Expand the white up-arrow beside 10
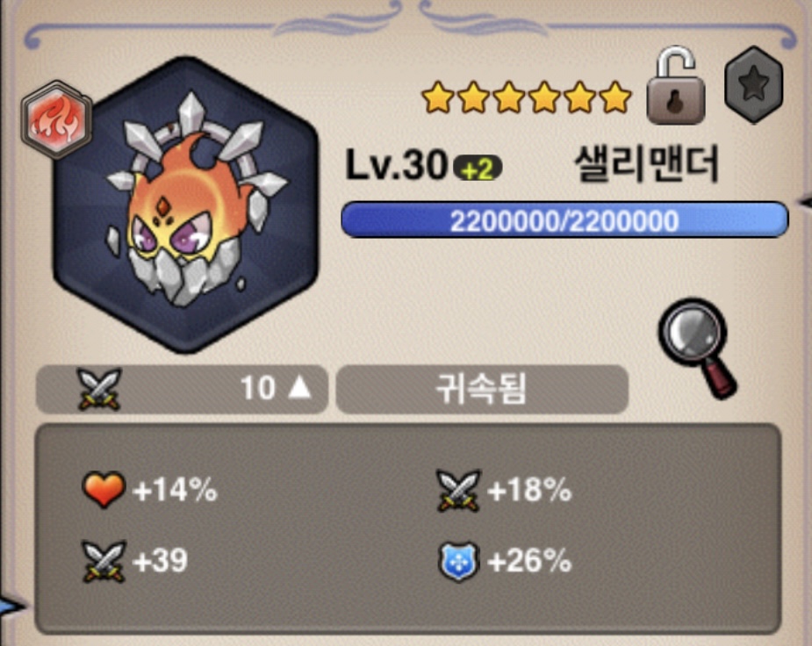 point(299,387)
